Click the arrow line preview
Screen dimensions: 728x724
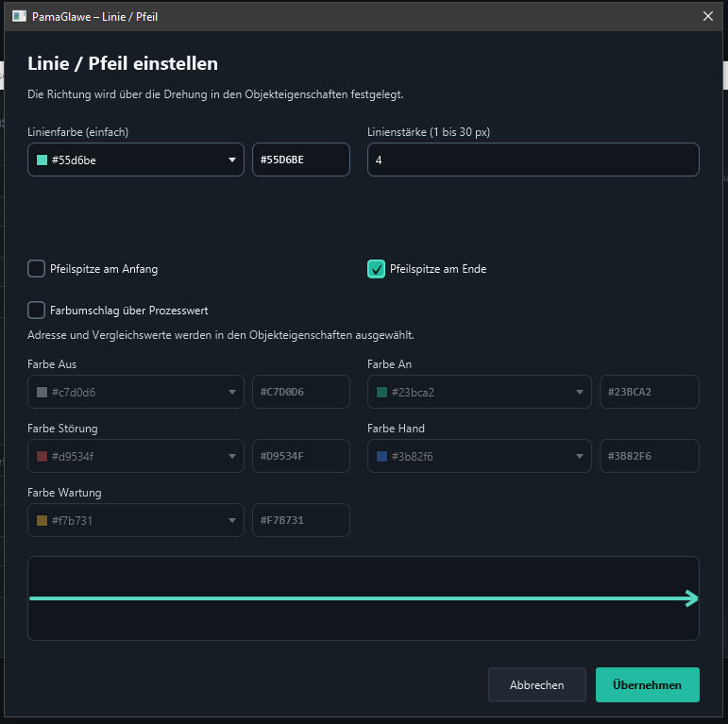[364, 598]
